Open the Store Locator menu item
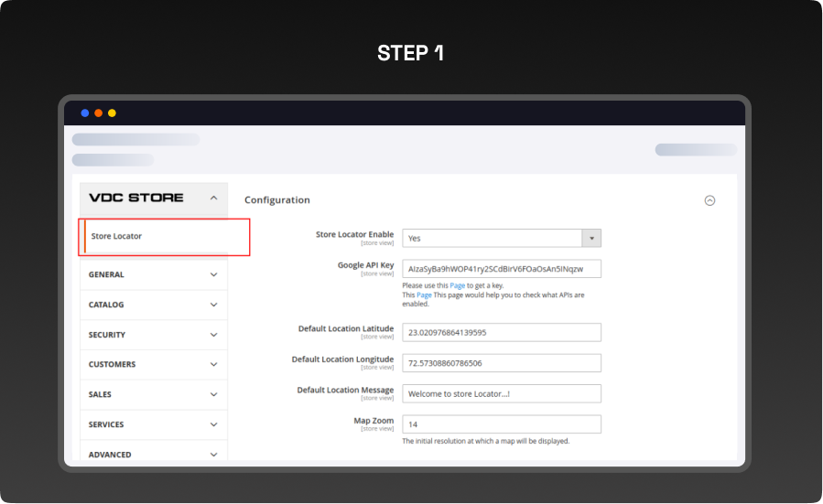The height and width of the screenshot is (504, 823). tap(116, 236)
